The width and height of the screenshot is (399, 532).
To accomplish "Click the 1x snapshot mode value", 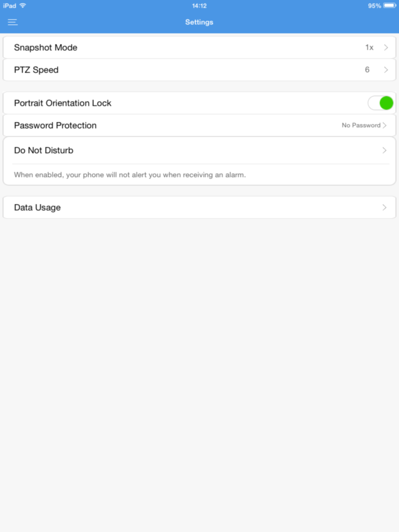I will click(x=369, y=47).
